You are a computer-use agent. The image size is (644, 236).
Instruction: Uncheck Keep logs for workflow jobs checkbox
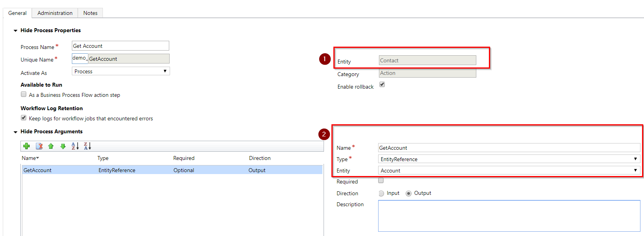[x=24, y=118]
